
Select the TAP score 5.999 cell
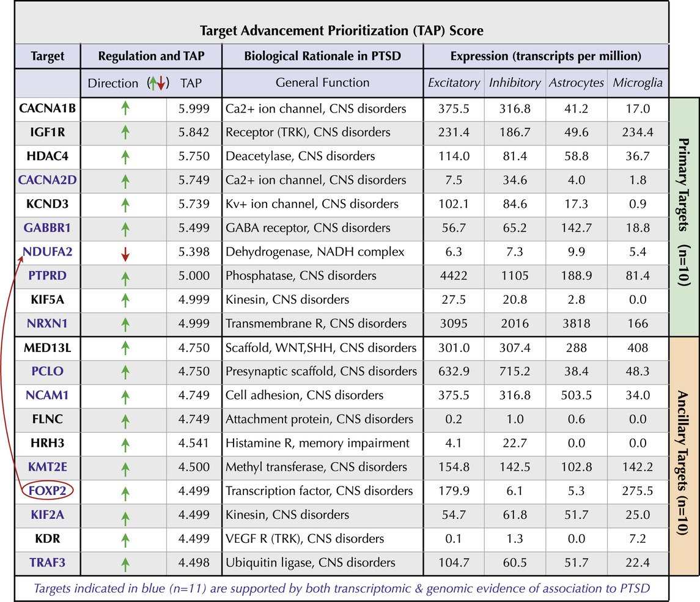tap(193, 109)
